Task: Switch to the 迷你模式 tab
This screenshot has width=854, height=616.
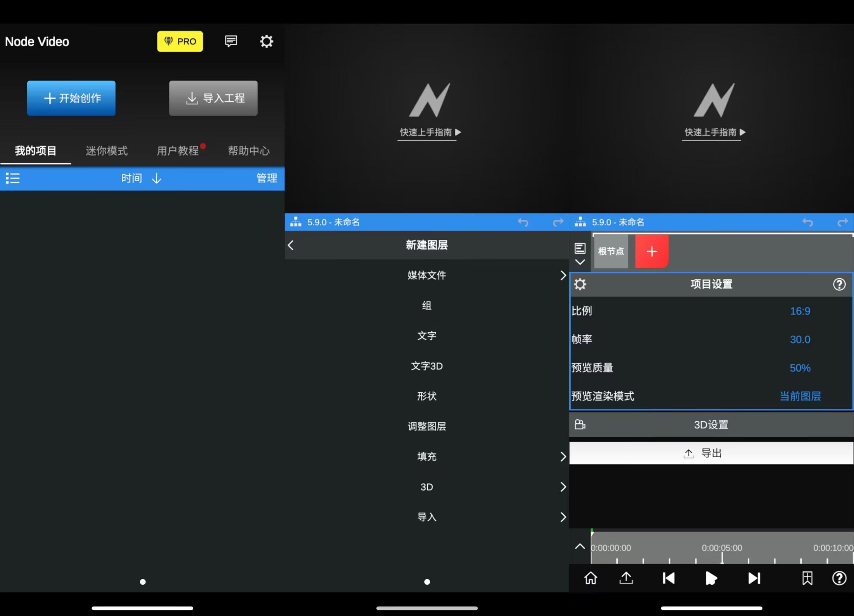Action: [107, 151]
